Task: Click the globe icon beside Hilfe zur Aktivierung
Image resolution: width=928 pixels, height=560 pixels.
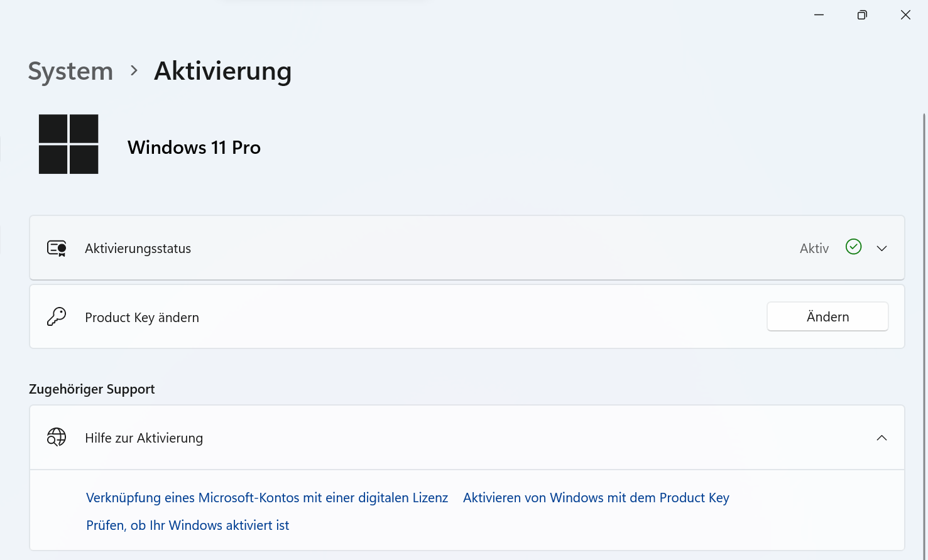Action: tap(57, 437)
